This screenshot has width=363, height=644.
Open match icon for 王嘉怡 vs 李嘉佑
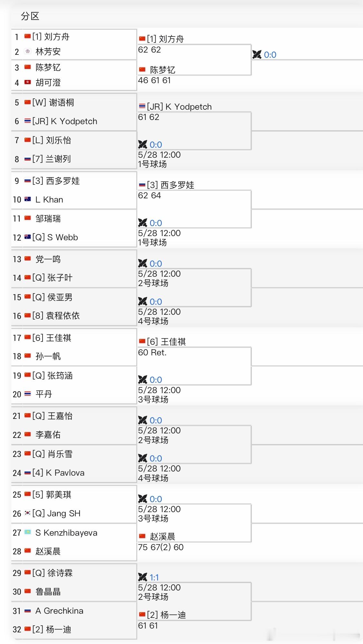(142, 420)
